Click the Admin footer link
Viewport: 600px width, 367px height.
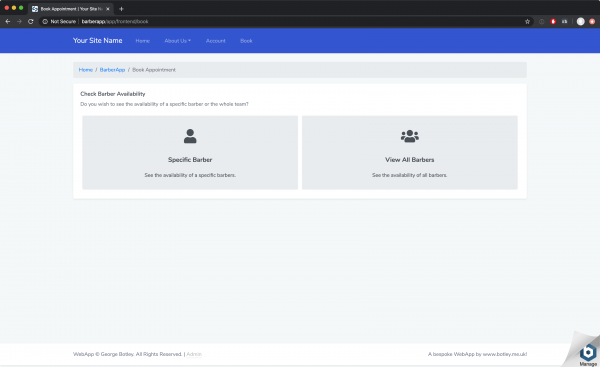coord(194,354)
